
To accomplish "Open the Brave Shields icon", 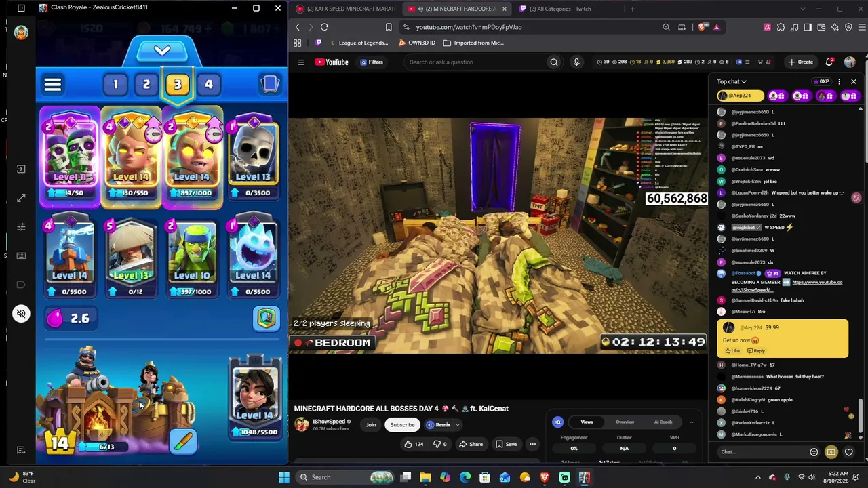I will 702,27.
